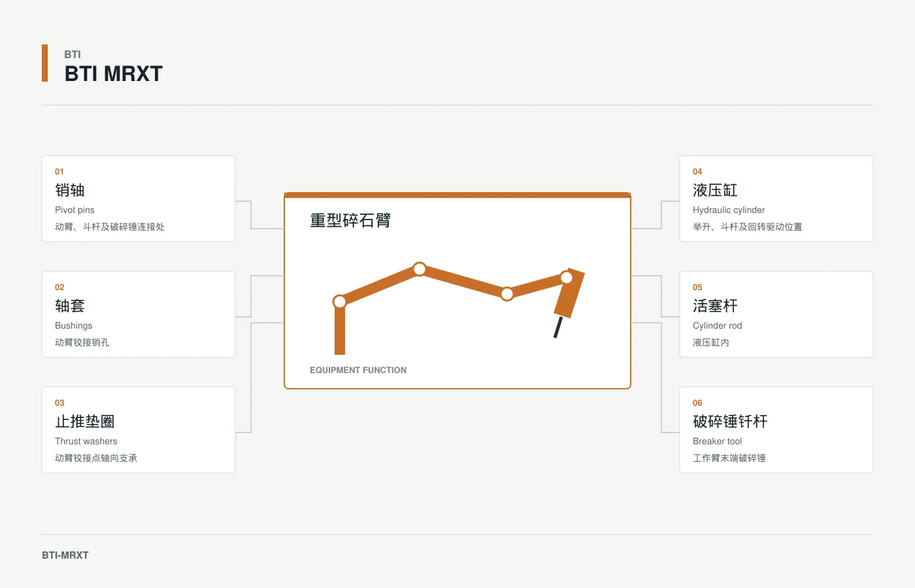This screenshot has width=915, height=588.
Task: Select the "液压缸" heading in card 04
Action: tap(715, 190)
